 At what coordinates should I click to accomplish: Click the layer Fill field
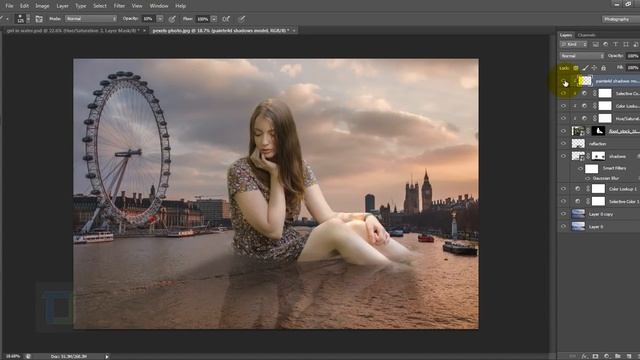click(633, 68)
